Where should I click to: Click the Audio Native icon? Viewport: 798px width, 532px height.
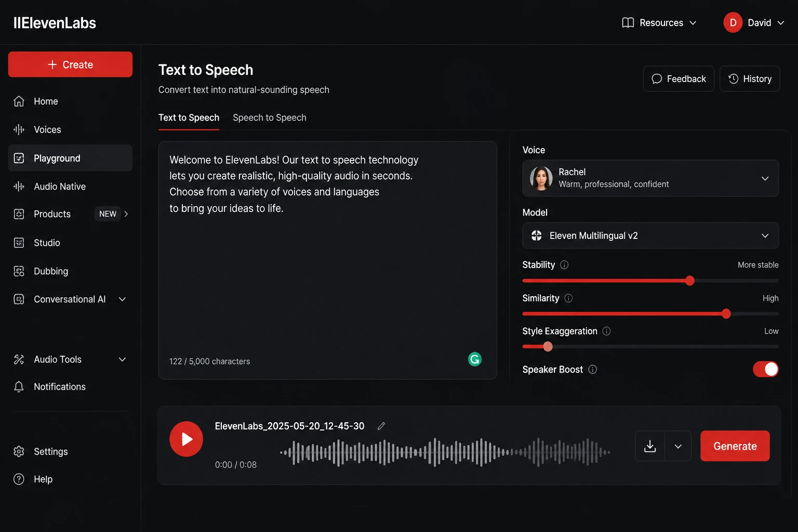click(19, 186)
